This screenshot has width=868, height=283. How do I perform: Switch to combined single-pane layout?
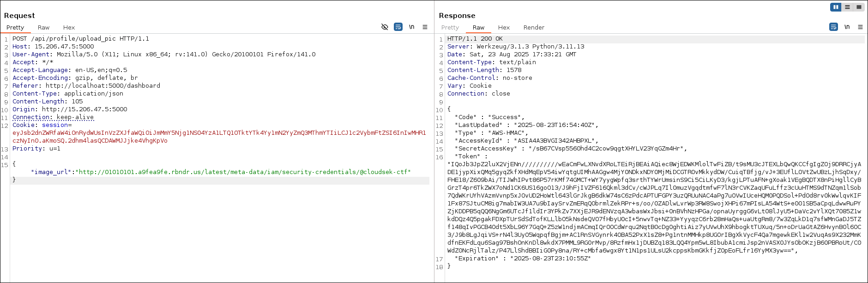(858, 7)
